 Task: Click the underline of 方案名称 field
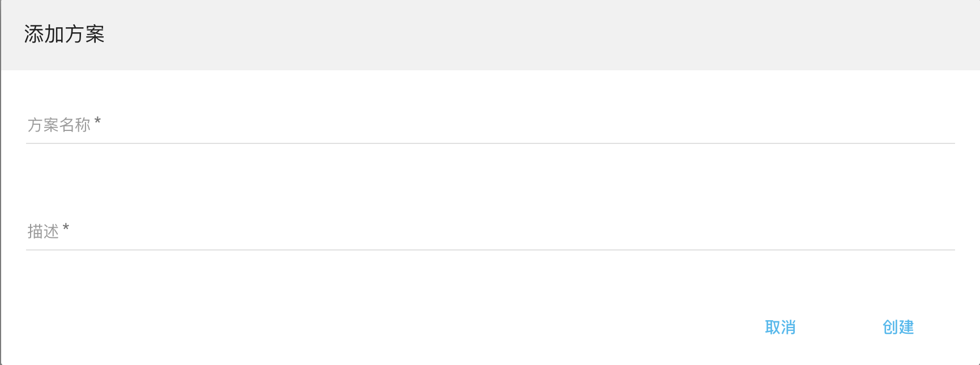pyautogui.click(x=491, y=143)
